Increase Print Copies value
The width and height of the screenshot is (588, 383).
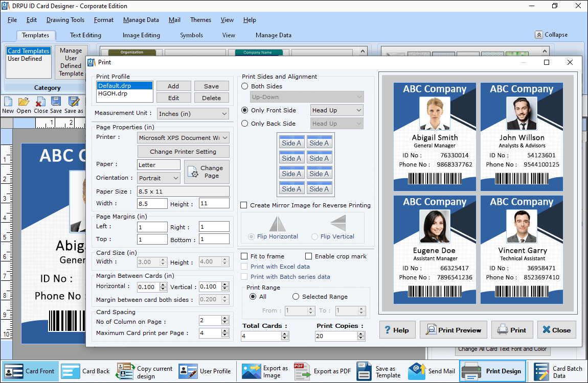361,334
